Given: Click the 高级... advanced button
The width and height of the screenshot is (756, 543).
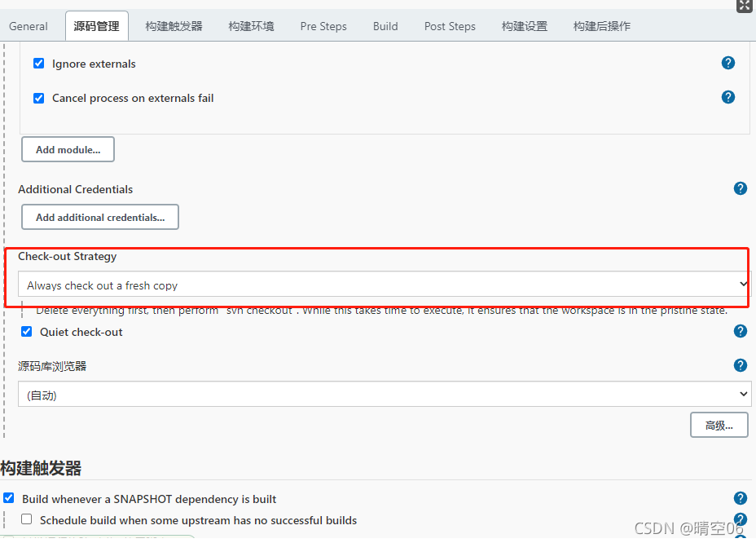Looking at the screenshot, I should coord(719,425).
